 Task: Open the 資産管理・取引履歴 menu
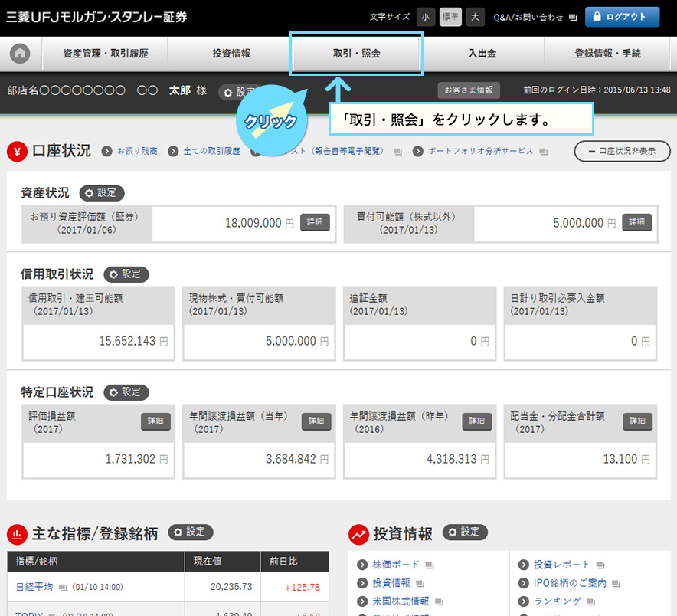(106, 54)
